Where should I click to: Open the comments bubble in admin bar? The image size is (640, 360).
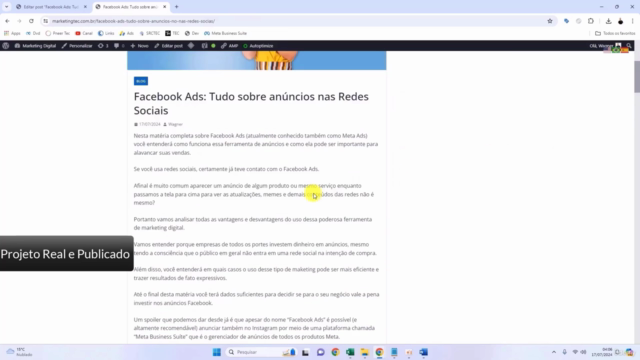pyautogui.click(x=119, y=46)
